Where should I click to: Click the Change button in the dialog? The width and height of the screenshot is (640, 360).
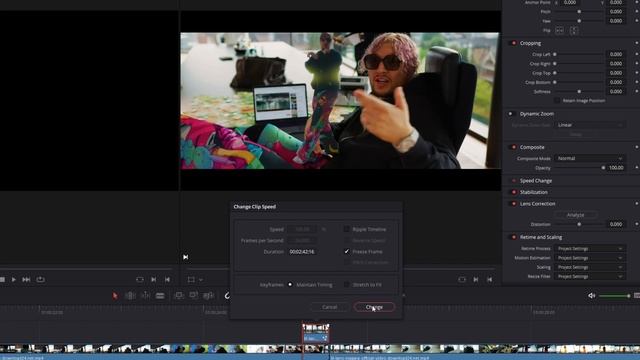pyautogui.click(x=374, y=307)
